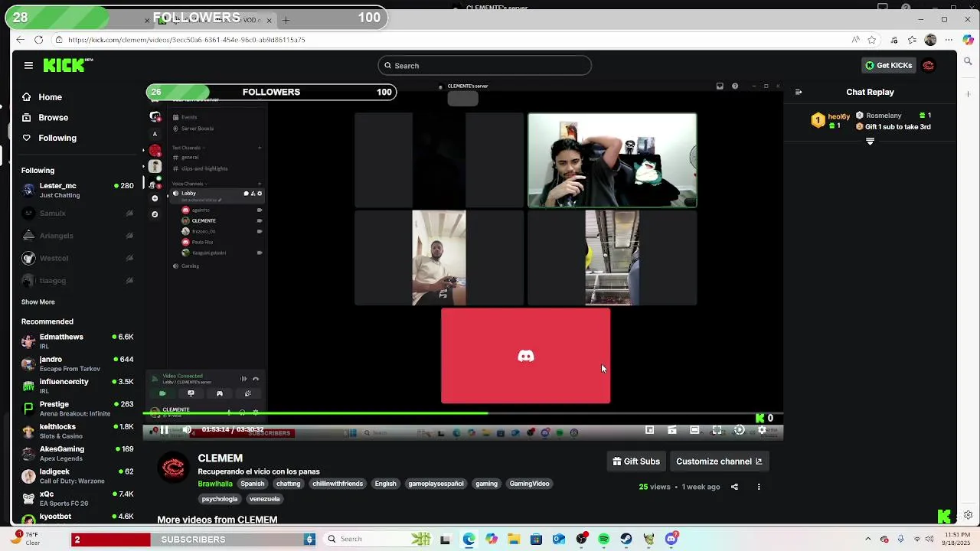Open Edmatthews recommended channel
The height and width of the screenshot is (551, 980).
point(77,341)
